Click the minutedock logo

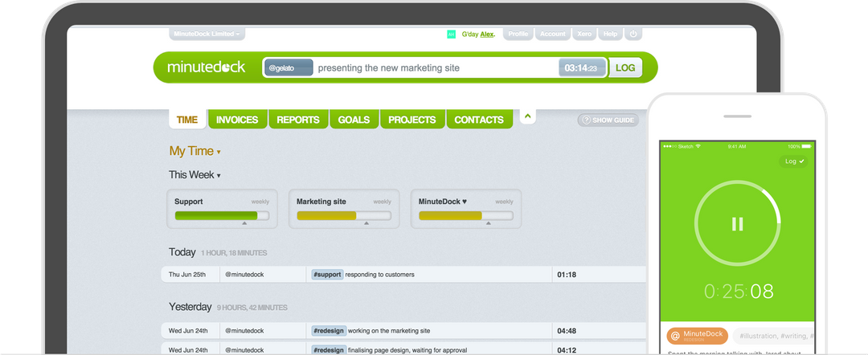206,67
